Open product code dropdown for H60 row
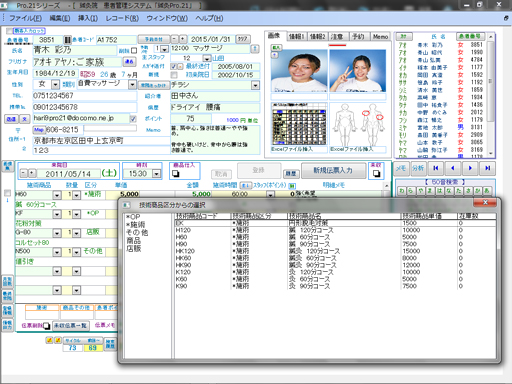 pyautogui.click(x=57, y=195)
